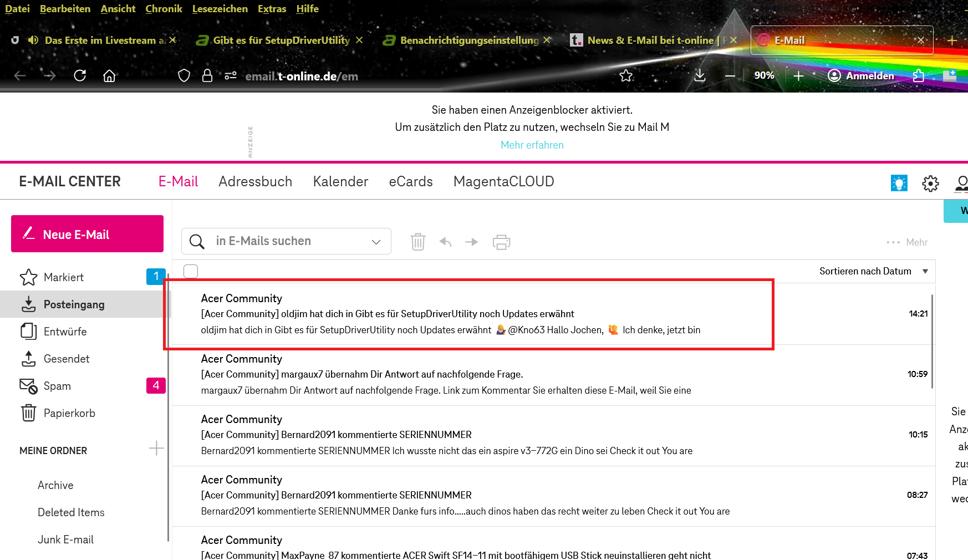
Task: Open email margaux7 übernahm Dir Antwort
Action: [554, 375]
